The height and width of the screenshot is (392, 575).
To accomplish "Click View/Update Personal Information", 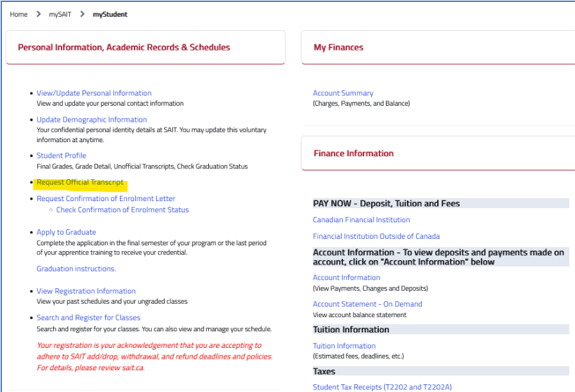I will 94,93.
